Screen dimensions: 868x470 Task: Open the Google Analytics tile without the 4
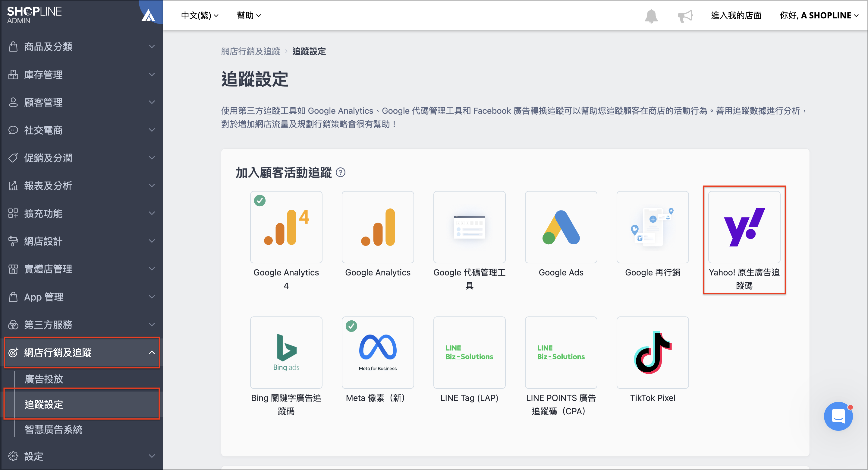coord(378,227)
